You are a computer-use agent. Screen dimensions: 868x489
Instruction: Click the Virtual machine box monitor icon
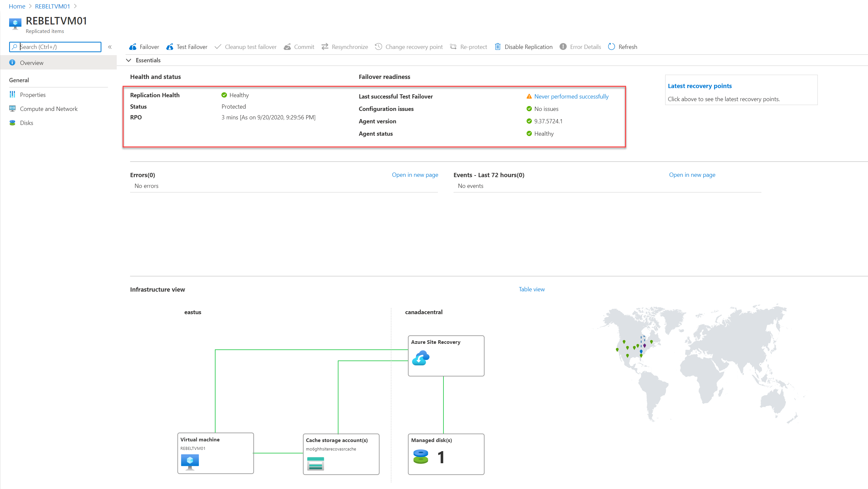190,462
